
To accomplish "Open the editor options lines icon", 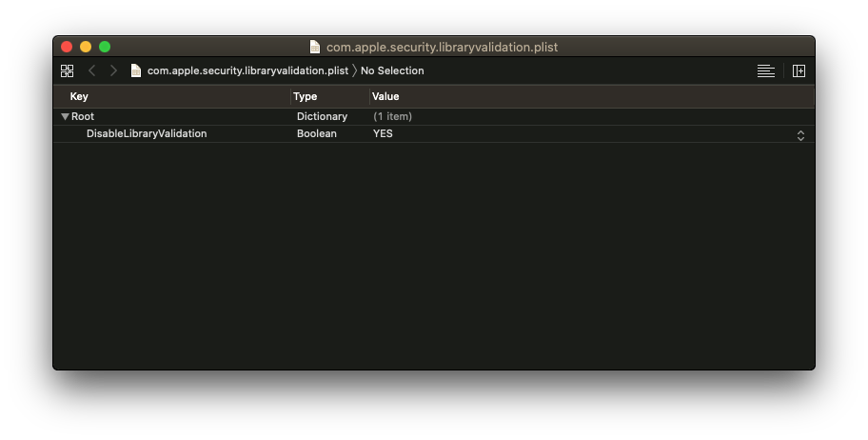I will coord(765,70).
